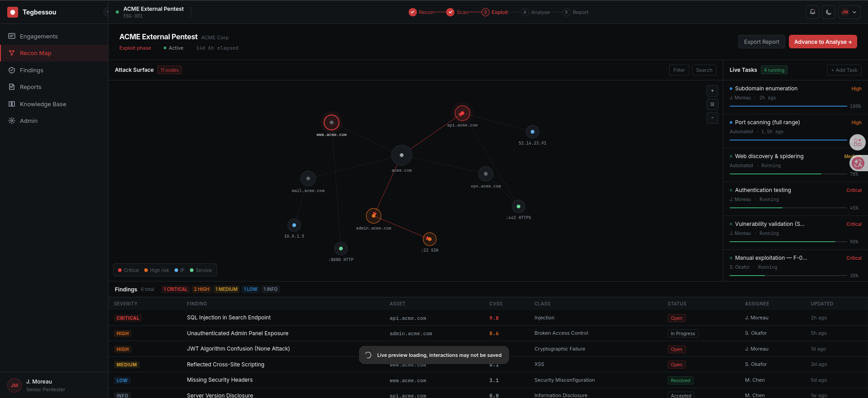Image resolution: width=868 pixels, height=398 pixels.
Task: Click Export Report button
Action: pyautogui.click(x=762, y=42)
